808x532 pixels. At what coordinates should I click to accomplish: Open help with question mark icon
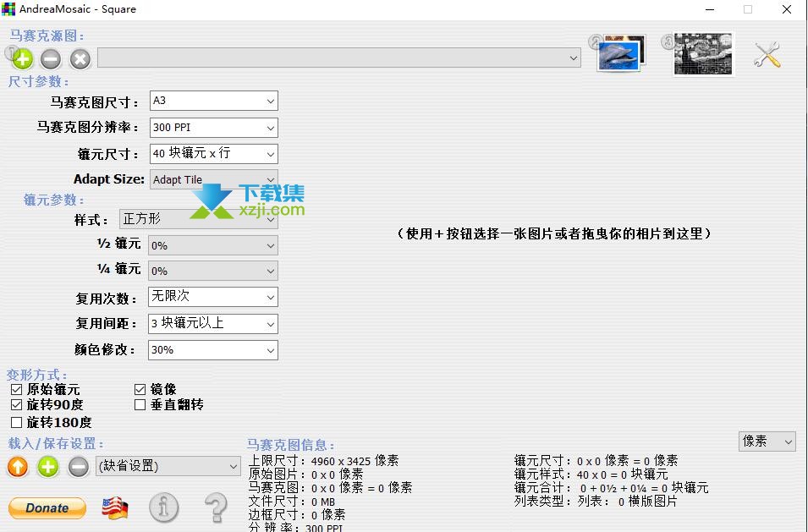tap(217, 507)
